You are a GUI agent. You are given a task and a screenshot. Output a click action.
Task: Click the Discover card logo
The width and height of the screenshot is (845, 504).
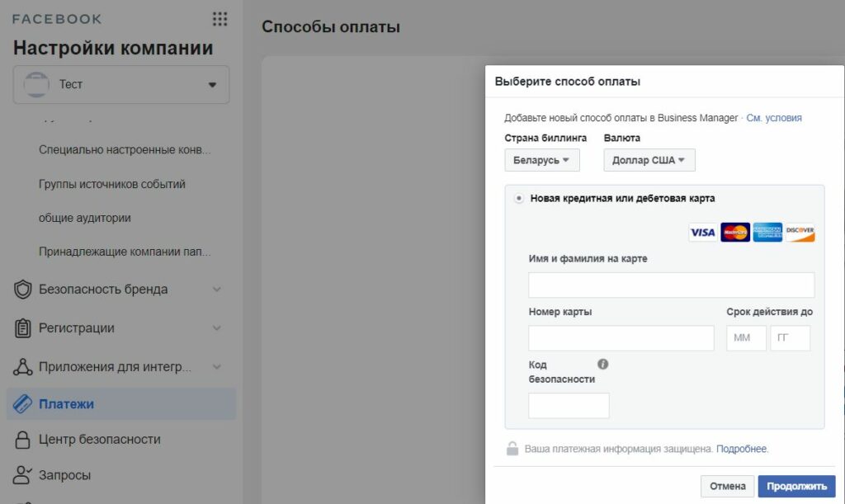(x=800, y=232)
